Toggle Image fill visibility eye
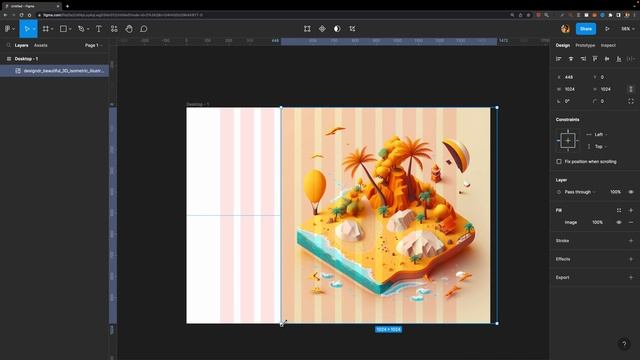Screen dimensions: 640x360 tap(619, 222)
